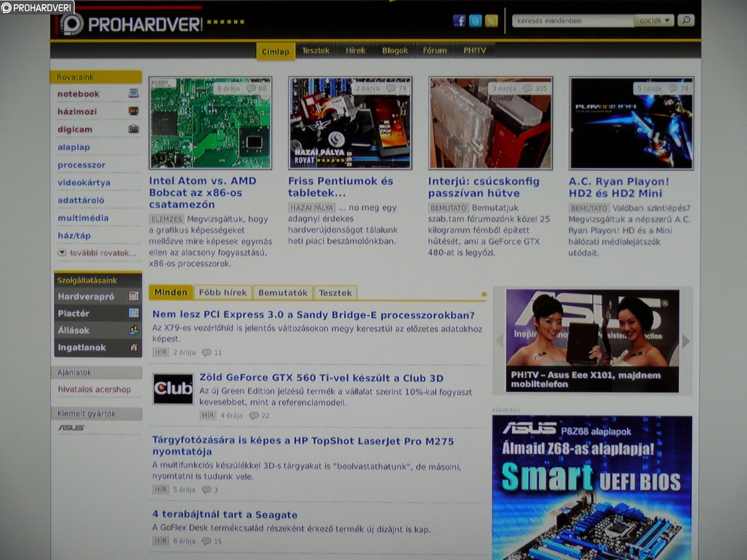The width and height of the screenshot is (747, 560).
Task: Switch to the Főbb hírek tab
Action: point(223,293)
